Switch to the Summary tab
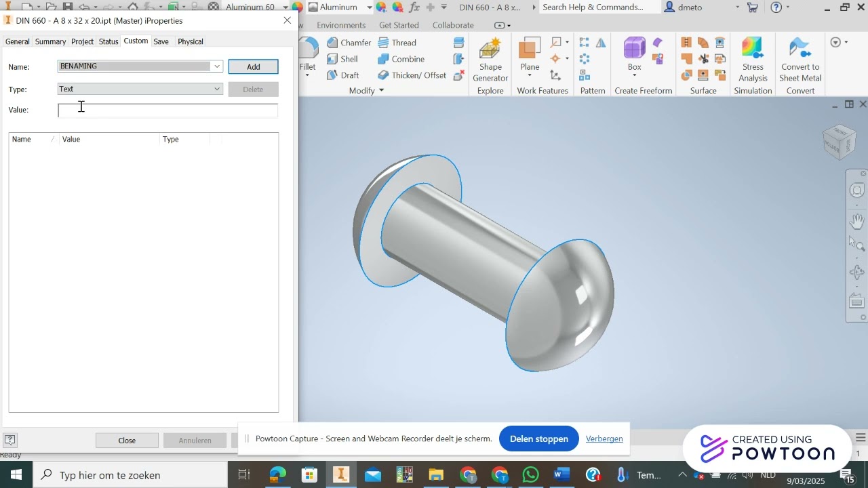The image size is (868, 488). point(50,41)
